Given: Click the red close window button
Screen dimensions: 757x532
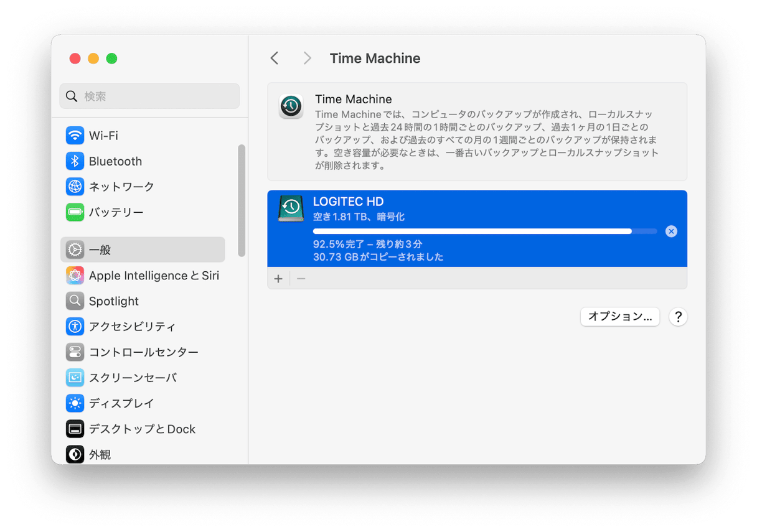Looking at the screenshot, I should click(x=75, y=58).
